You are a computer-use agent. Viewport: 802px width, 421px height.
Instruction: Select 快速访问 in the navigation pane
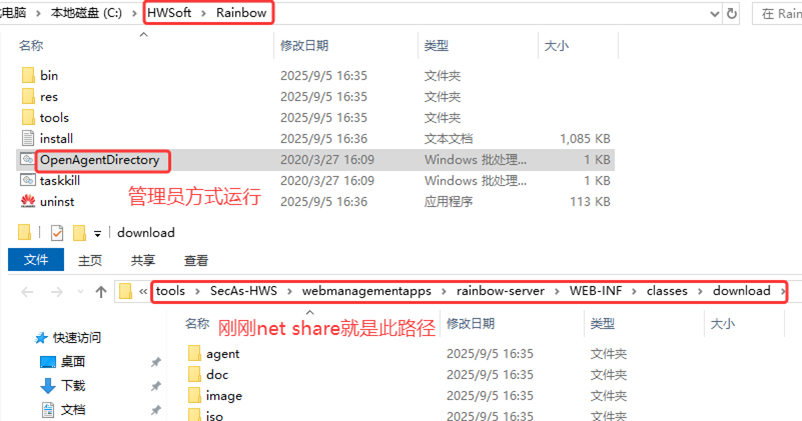tap(77, 338)
